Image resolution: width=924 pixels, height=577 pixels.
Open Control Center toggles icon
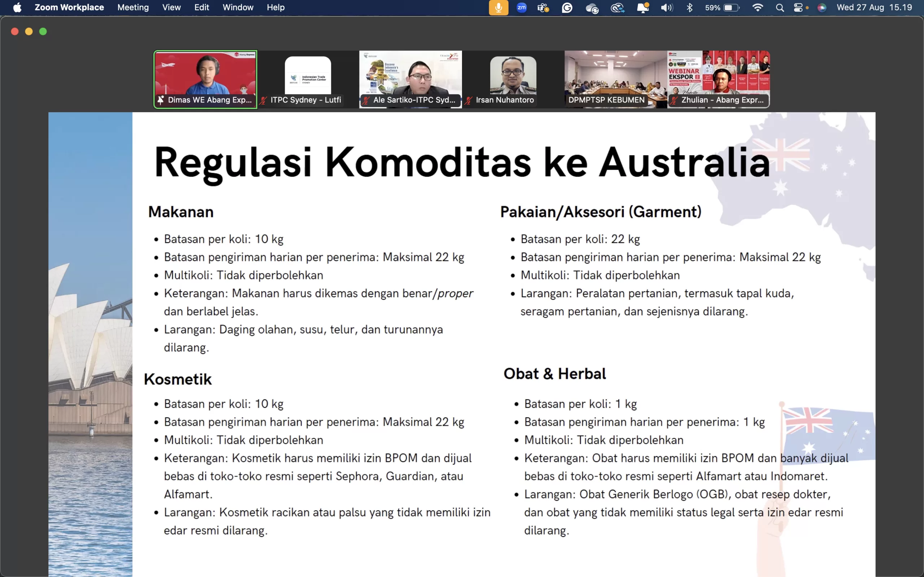pos(798,8)
